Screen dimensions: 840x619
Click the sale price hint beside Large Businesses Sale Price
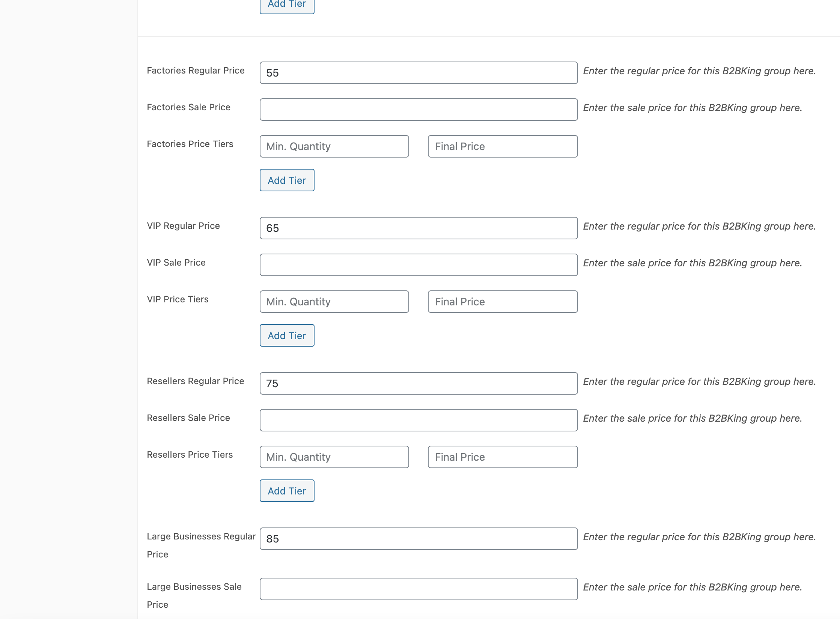[x=692, y=587]
